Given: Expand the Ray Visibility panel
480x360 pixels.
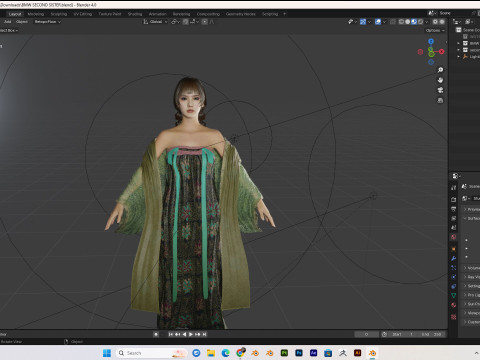Looking at the screenshot, I should coord(471,277).
